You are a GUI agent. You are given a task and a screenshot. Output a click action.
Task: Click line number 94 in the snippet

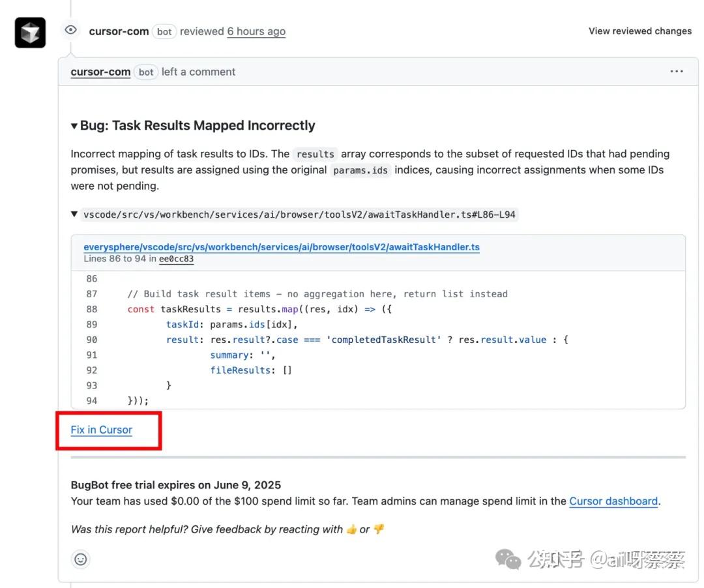point(92,401)
